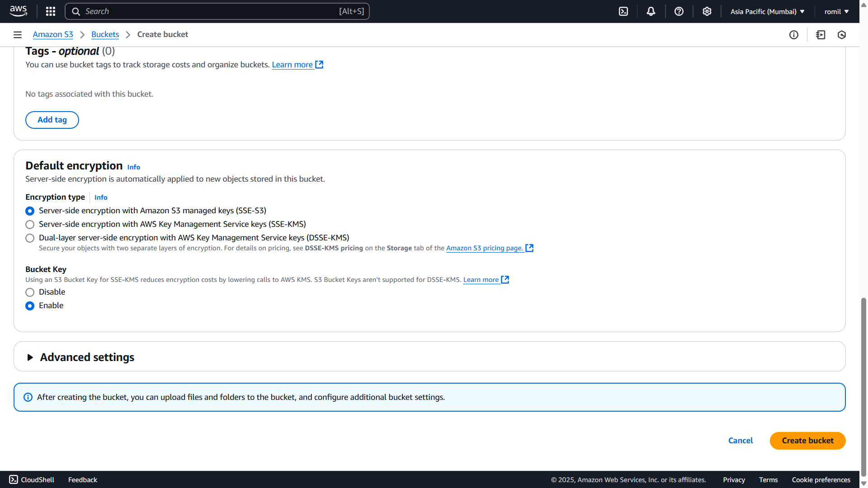
Task: Click the top search field
Action: (x=217, y=11)
